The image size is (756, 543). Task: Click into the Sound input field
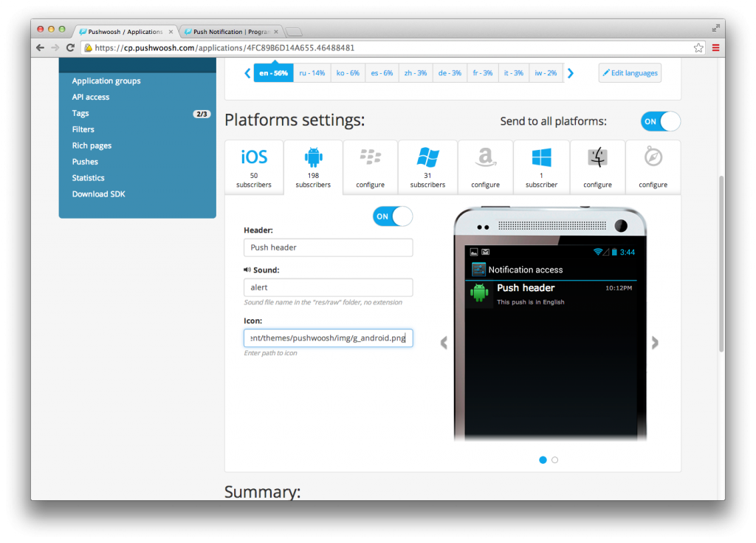tap(328, 287)
